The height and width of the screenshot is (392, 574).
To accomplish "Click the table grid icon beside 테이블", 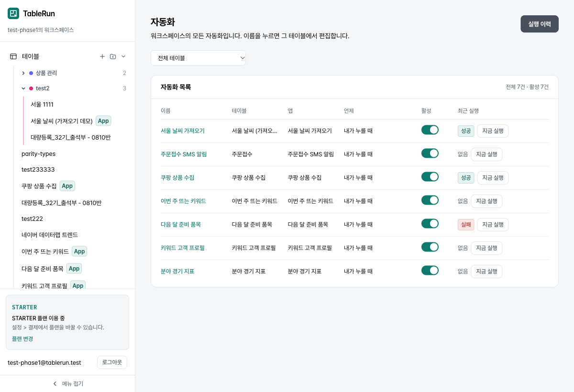I will [x=13, y=56].
